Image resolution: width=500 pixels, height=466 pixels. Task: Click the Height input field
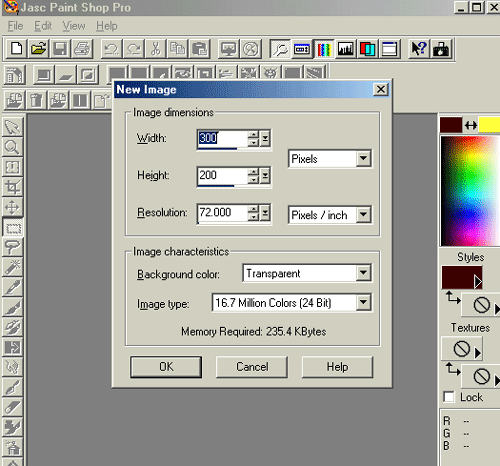[x=223, y=175]
